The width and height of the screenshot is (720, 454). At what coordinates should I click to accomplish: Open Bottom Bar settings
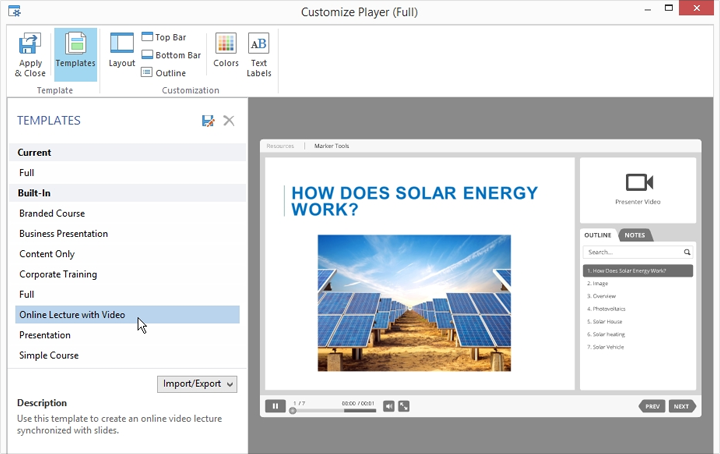tap(171, 55)
